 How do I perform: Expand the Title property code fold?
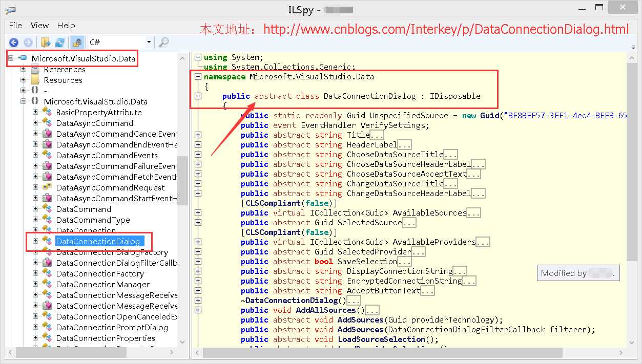tap(198, 135)
